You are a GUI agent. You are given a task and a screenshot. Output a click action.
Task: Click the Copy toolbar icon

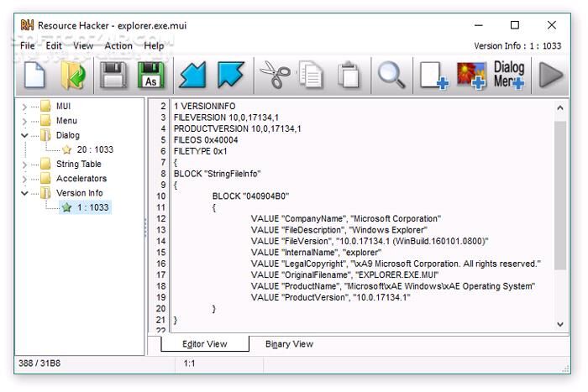click(312, 75)
